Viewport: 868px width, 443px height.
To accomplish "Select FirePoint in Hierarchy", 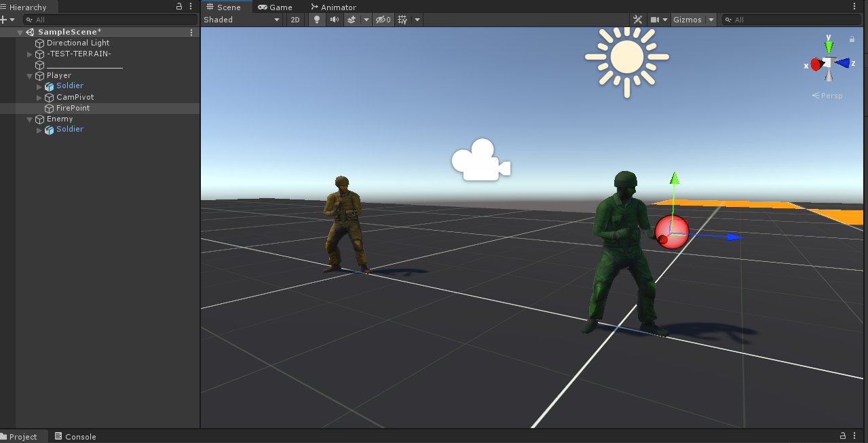I will (73, 108).
